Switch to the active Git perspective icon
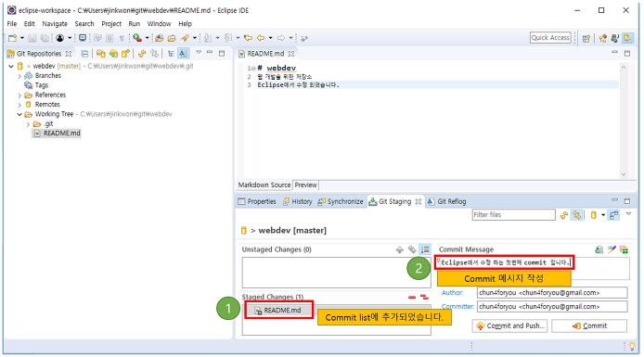This screenshot has height=357, width=644. pos(627,38)
